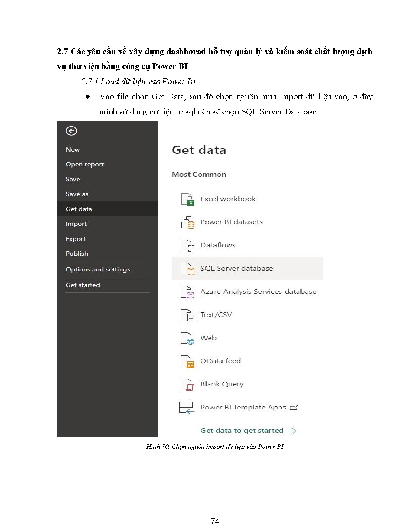Click the back arrow circle icon
The height and width of the screenshot is (532, 411).
(71, 131)
